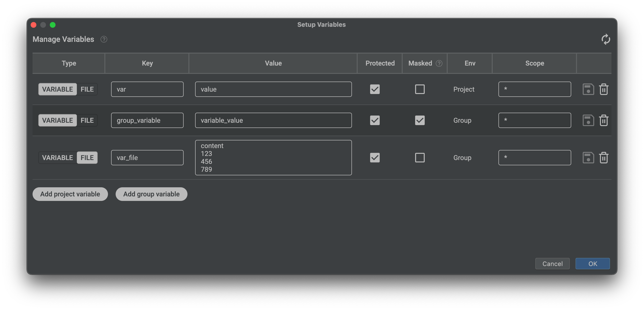Save the var variable row
644x310 pixels.
pyautogui.click(x=588, y=89)
